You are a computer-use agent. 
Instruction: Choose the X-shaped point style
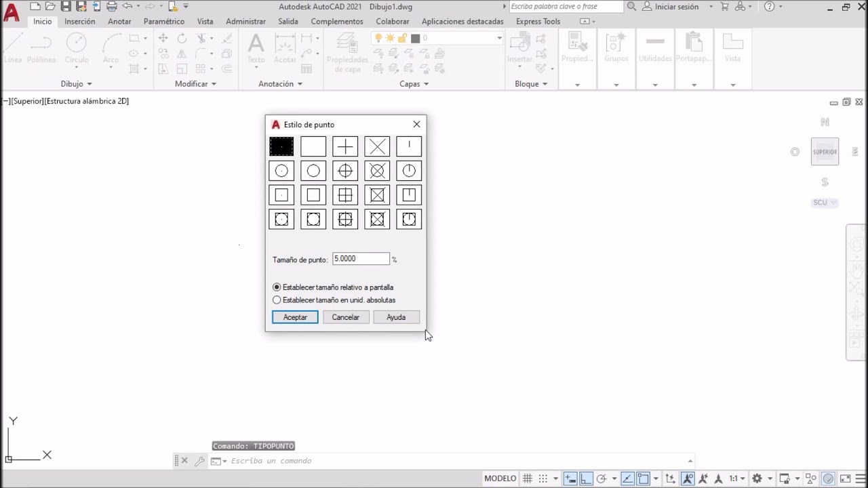click(x=377, y=146)
